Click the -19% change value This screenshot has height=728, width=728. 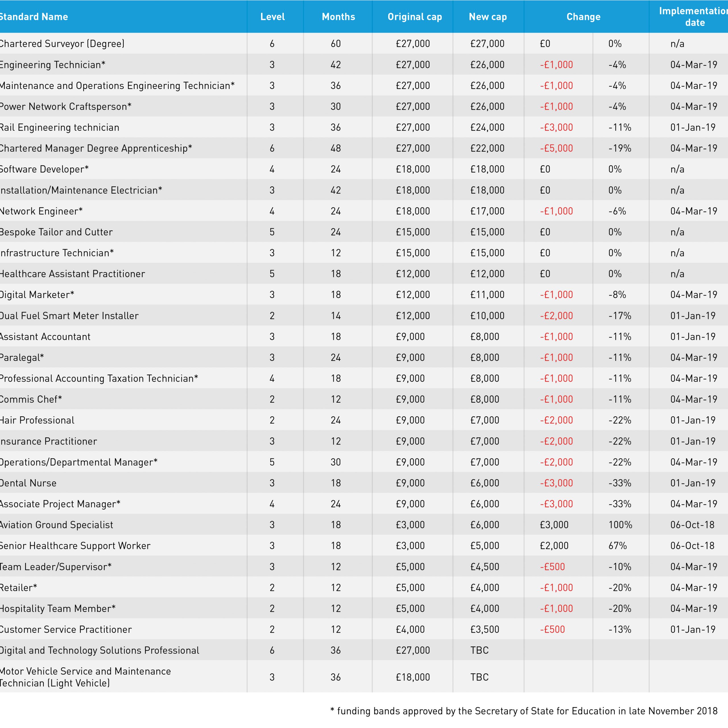point(620,148)
